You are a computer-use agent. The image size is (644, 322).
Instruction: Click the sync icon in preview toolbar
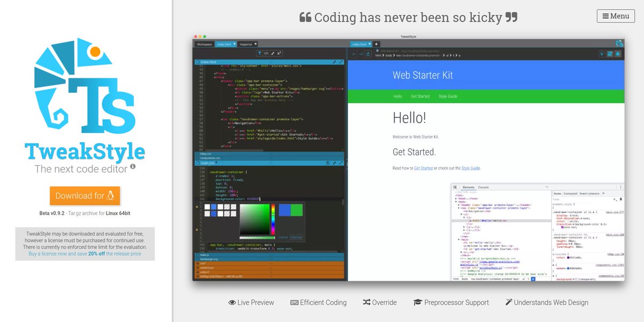click(610, 54)
